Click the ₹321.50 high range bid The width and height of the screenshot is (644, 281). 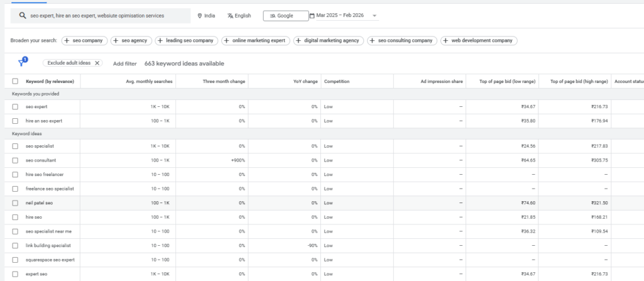[x=599, y=203]
